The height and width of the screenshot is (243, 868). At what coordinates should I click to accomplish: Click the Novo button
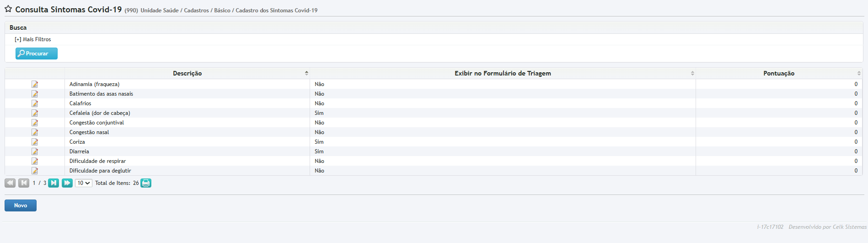(21, 205)
